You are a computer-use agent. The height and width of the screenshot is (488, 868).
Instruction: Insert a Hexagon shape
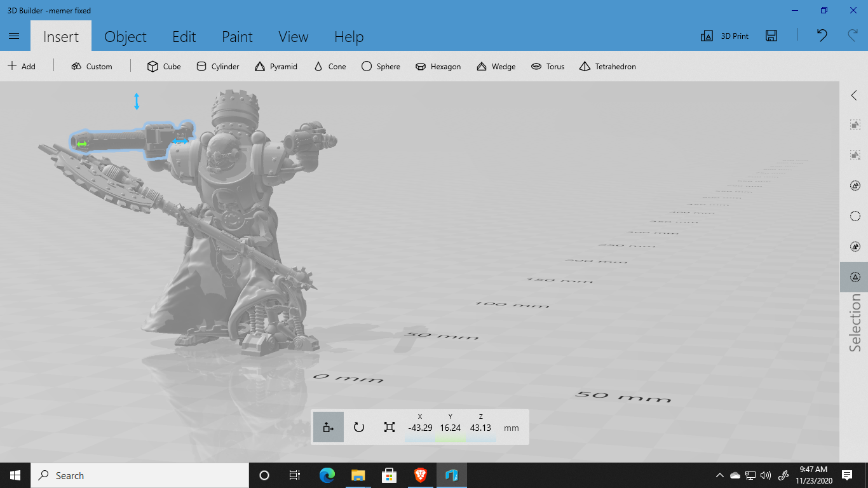(438, 66)
